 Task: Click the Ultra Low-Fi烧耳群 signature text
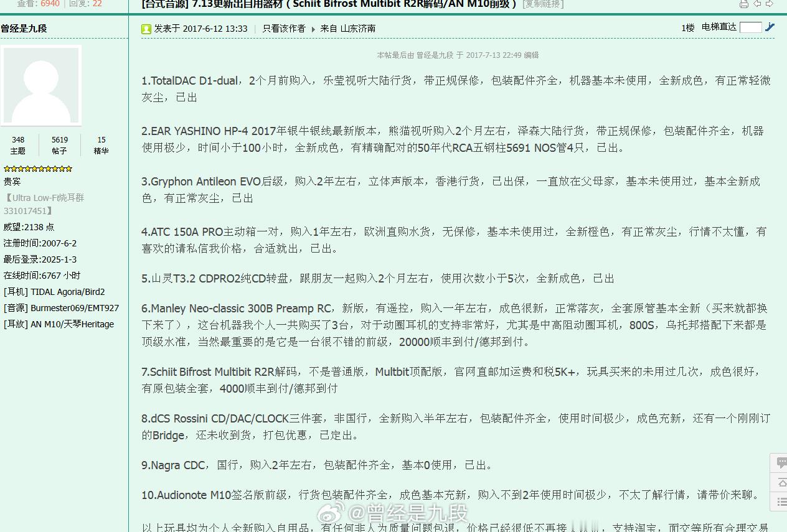coord(44,204)
